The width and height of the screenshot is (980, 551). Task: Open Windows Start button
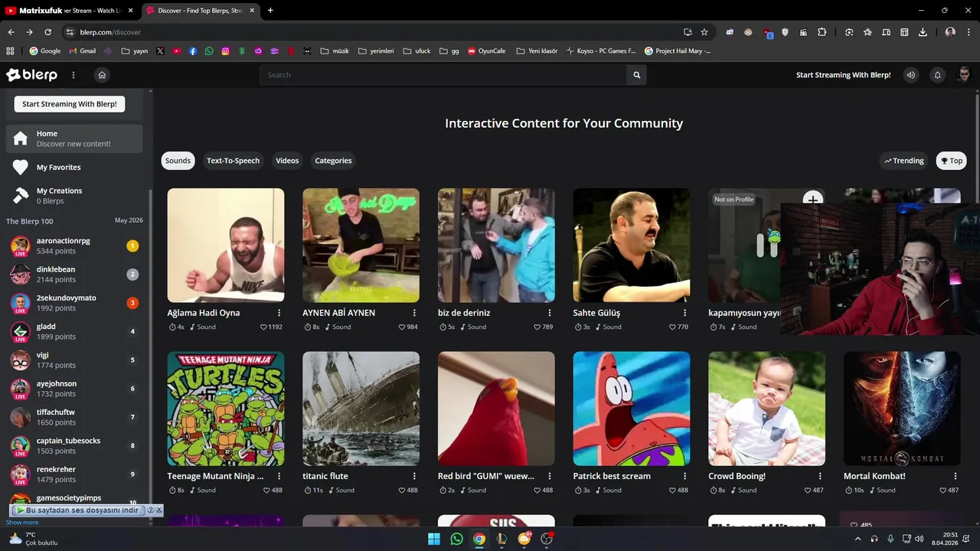[433, 539]
